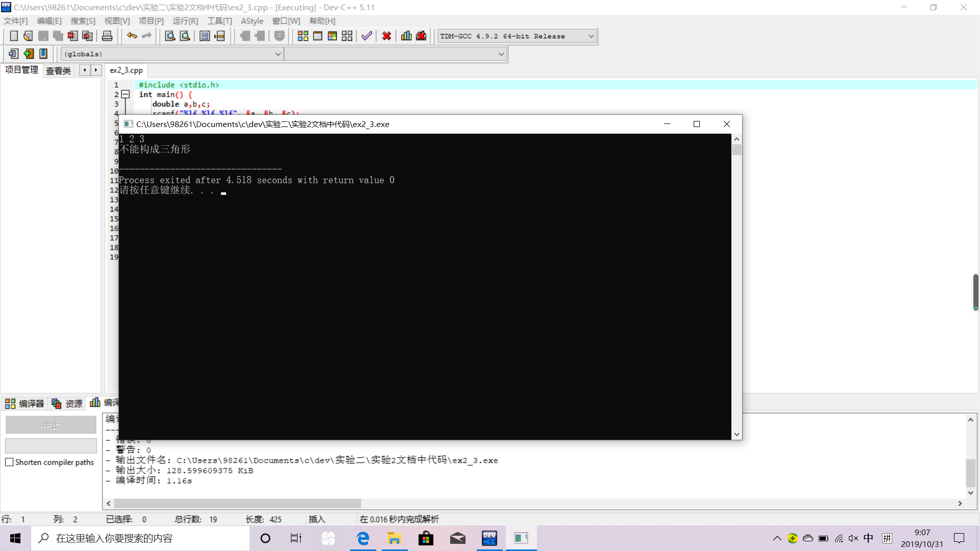Click the Dev-C++ icon in taskbar
The height and width of the screenshot is (551, 980).
[489, 538]
